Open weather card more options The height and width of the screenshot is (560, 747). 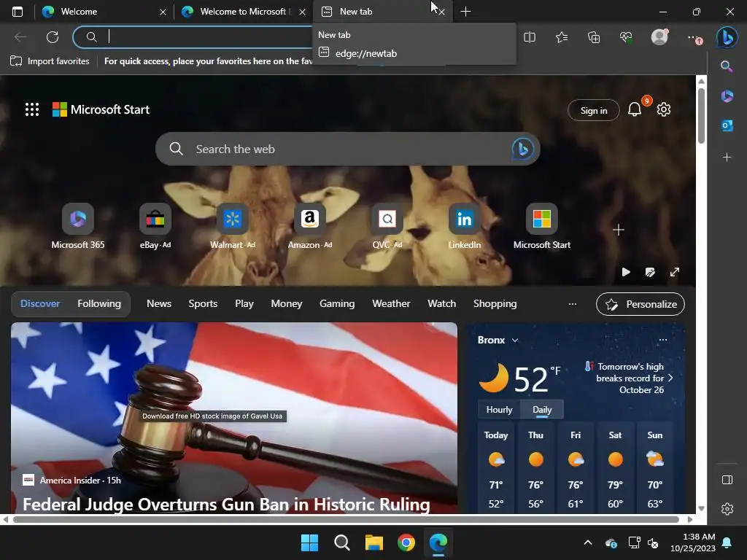pos(662,340)
